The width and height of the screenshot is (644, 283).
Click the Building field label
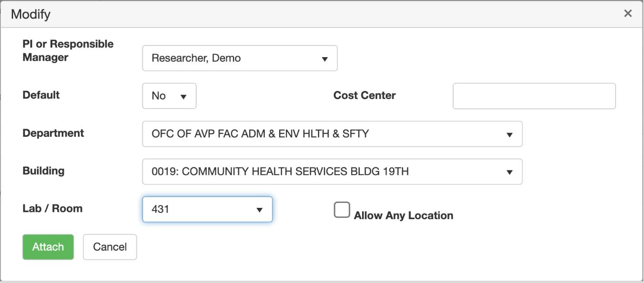click(x=43, y=171)
